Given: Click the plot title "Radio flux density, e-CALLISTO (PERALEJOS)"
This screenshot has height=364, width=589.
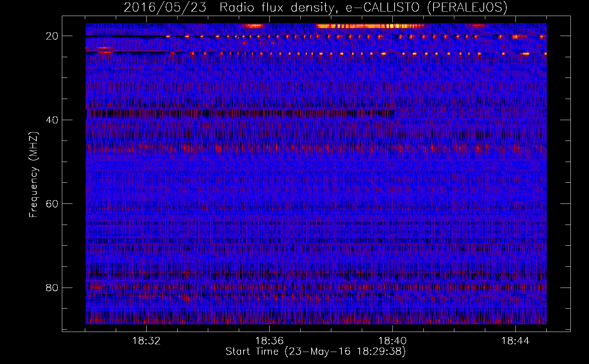Looking at the screenshot, I should (x=363, y=7).
